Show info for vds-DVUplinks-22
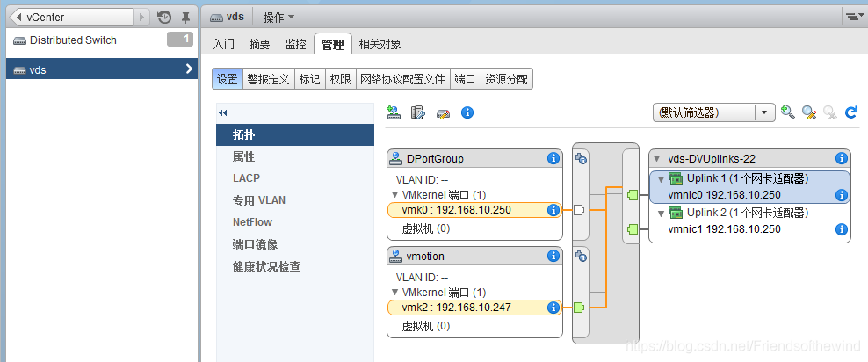 coord(842,159)
